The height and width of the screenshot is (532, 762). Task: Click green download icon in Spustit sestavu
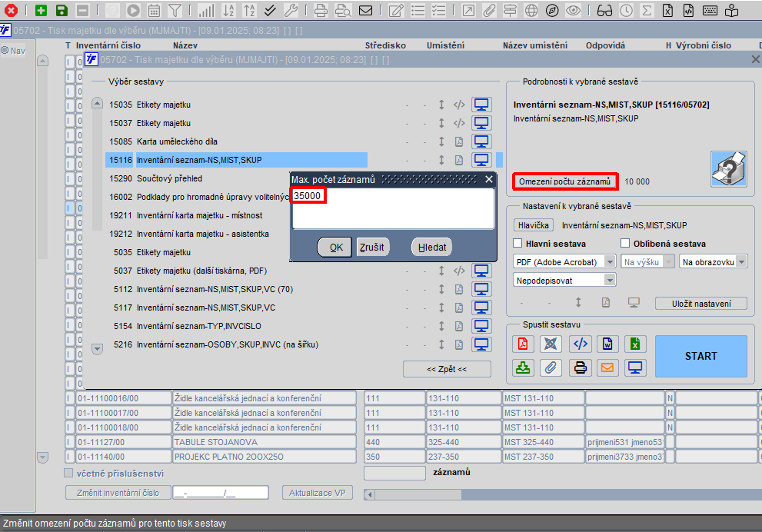pos(522,367)
